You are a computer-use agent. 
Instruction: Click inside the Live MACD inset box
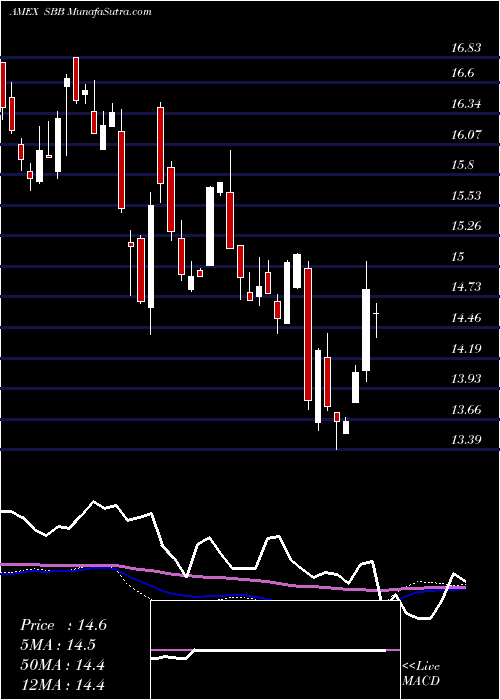coord(275,650)
